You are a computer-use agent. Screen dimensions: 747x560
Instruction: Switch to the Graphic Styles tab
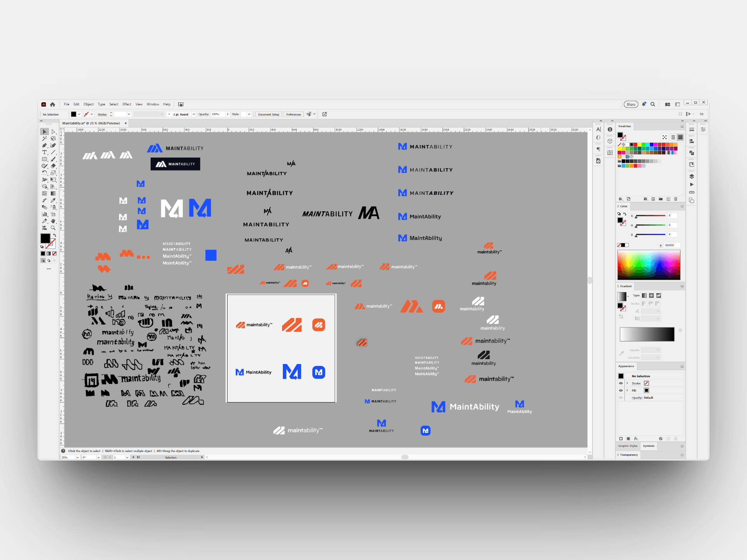click(628, 446)
